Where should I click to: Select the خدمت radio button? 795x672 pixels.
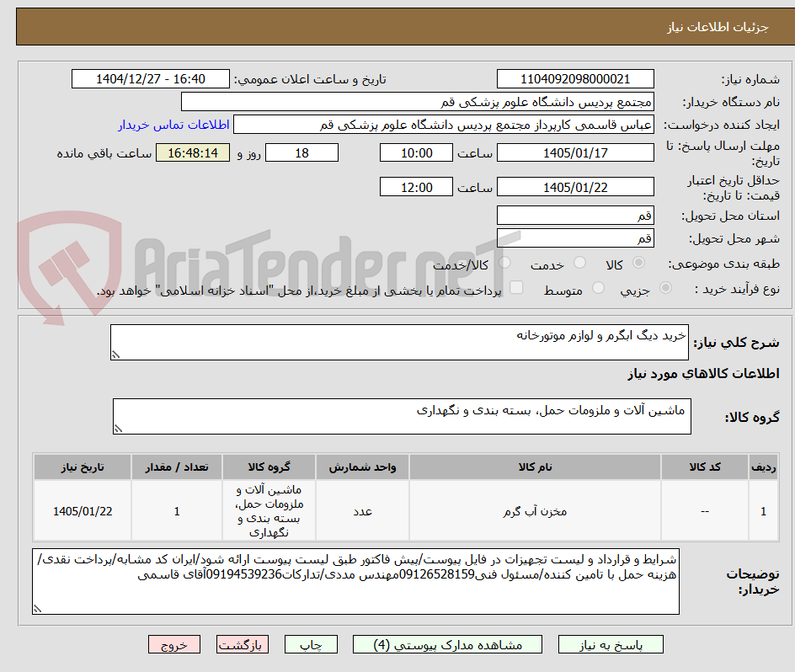click(x=579, y=263)
